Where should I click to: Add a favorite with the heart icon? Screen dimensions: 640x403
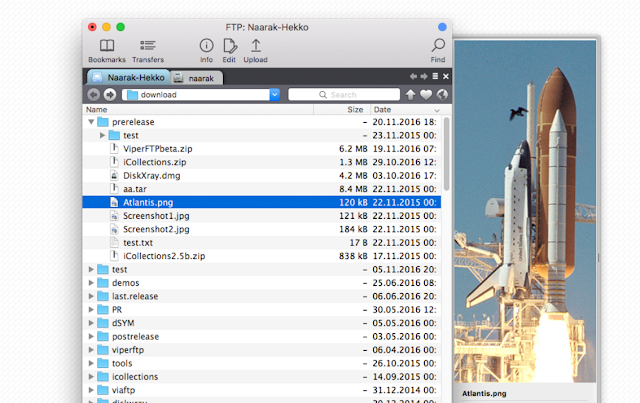[x=426, y=95]
